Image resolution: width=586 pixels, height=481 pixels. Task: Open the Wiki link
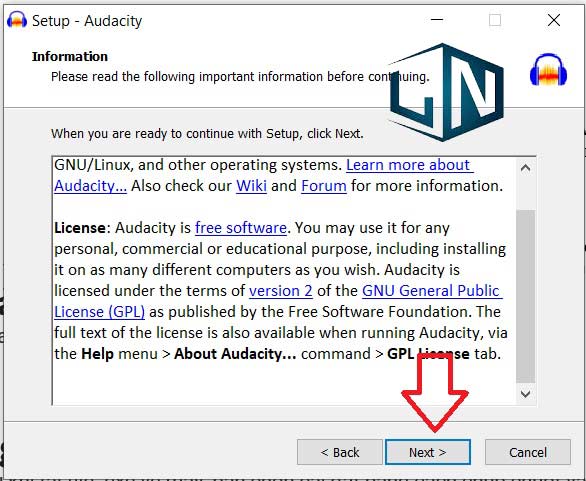[251, 186]
